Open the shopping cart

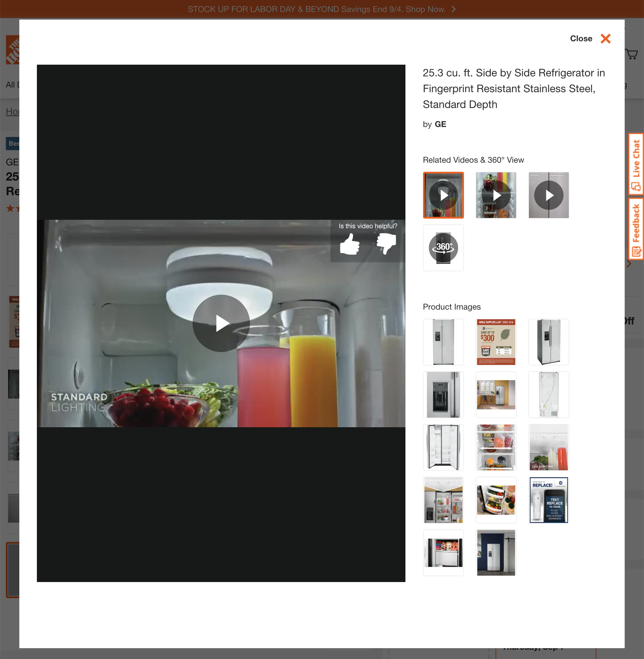pos(632,54)
